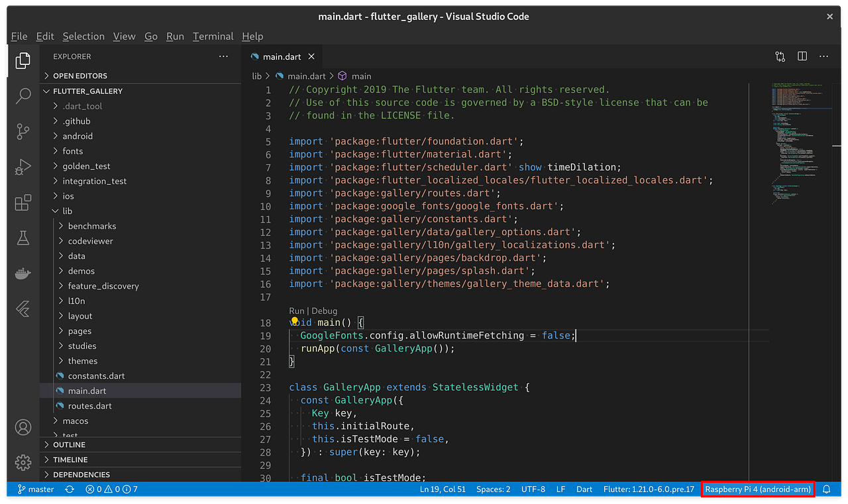Split the editor using the toolbar icon
This screenshot has width=848, height=504.
point(802,56)
